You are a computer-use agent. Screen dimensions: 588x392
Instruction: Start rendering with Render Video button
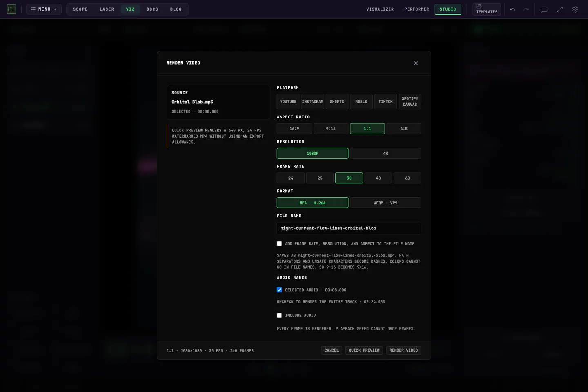(x=404, y=350)
